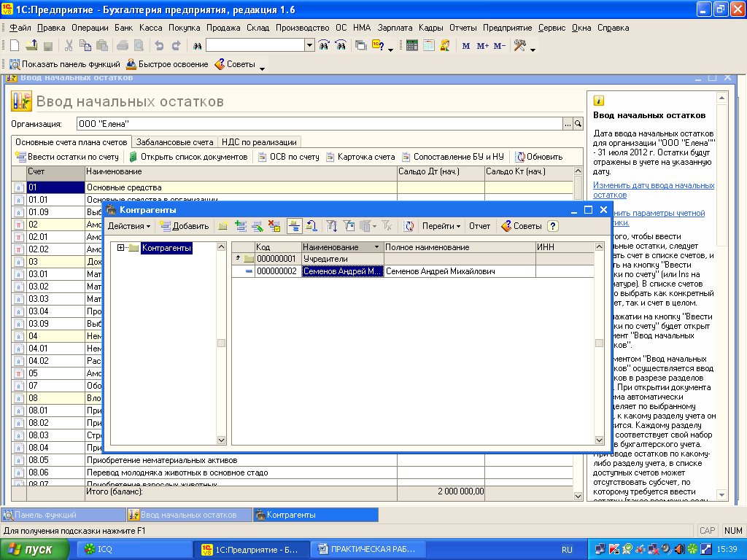This screenshot has width=747, height=560.
Task: Open the Банк menu
Action: click(x=124, y=28)
